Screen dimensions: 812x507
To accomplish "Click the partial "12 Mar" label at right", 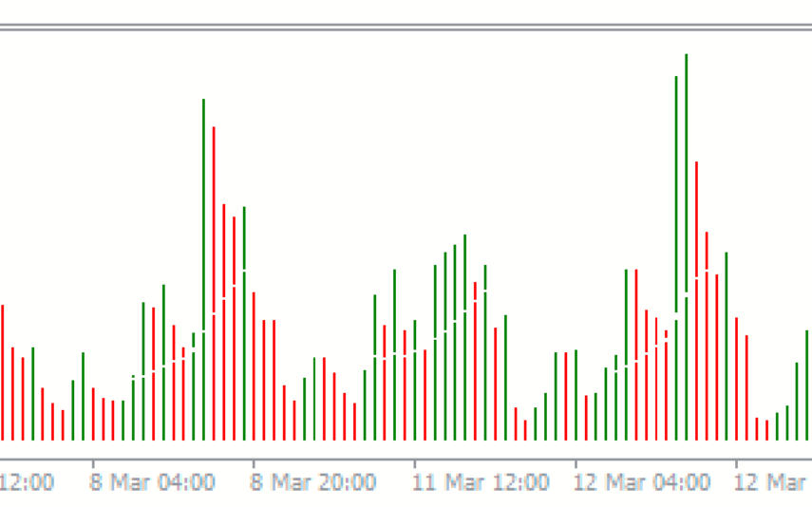I will point(771,482).
